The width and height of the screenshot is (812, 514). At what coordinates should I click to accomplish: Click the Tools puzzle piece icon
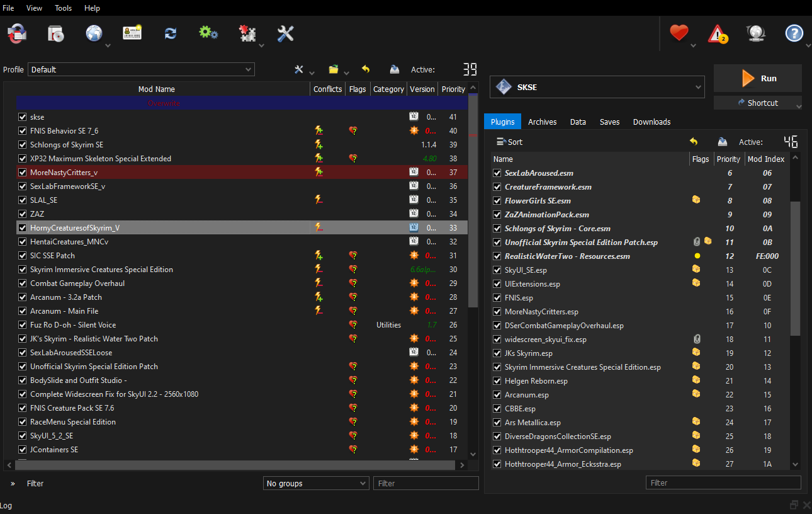coord(247,33)
